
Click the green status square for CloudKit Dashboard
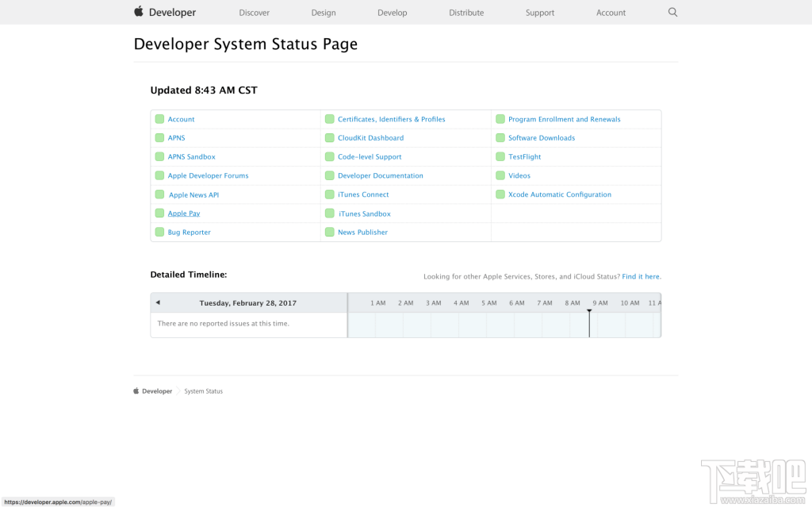point(329,137)
